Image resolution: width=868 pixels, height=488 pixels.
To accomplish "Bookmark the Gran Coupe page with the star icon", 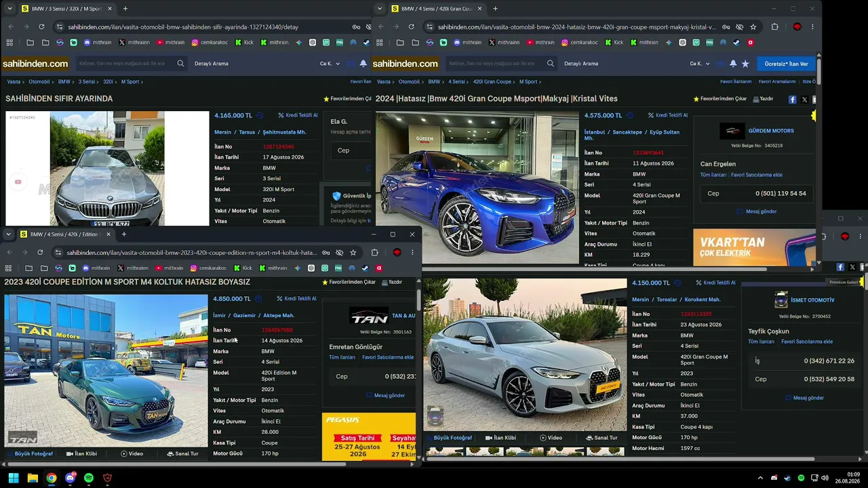I will click(753, 27).
